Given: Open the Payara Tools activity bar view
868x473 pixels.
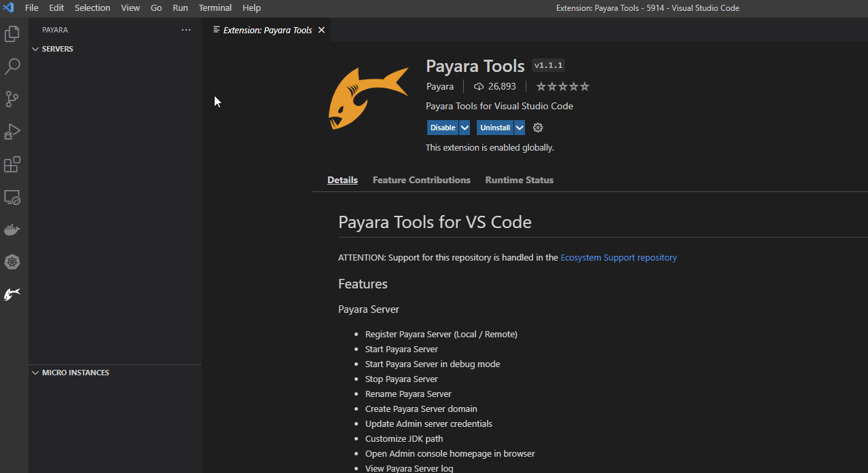Looking at the screenshot, I should pyautogui.click(x=12, y=294).
